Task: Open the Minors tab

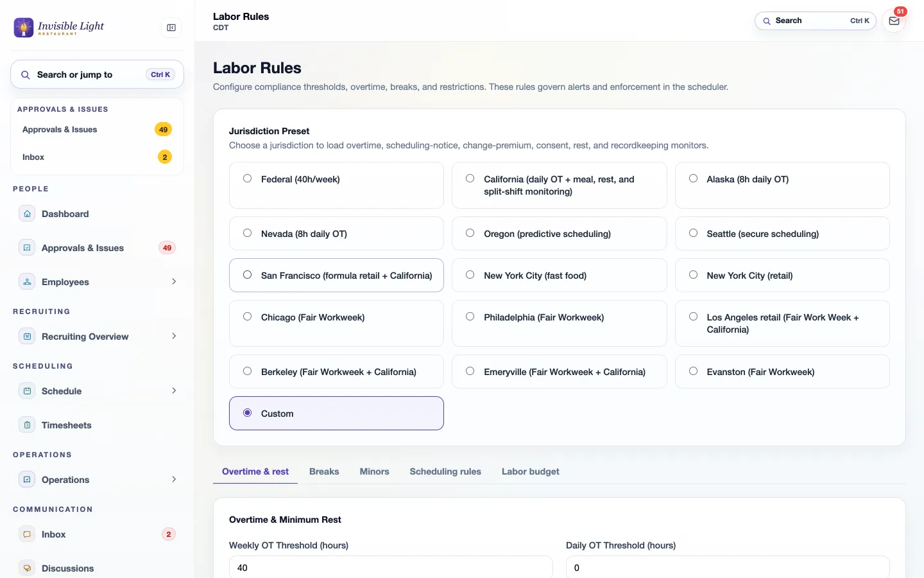Action: click(375, 471)
